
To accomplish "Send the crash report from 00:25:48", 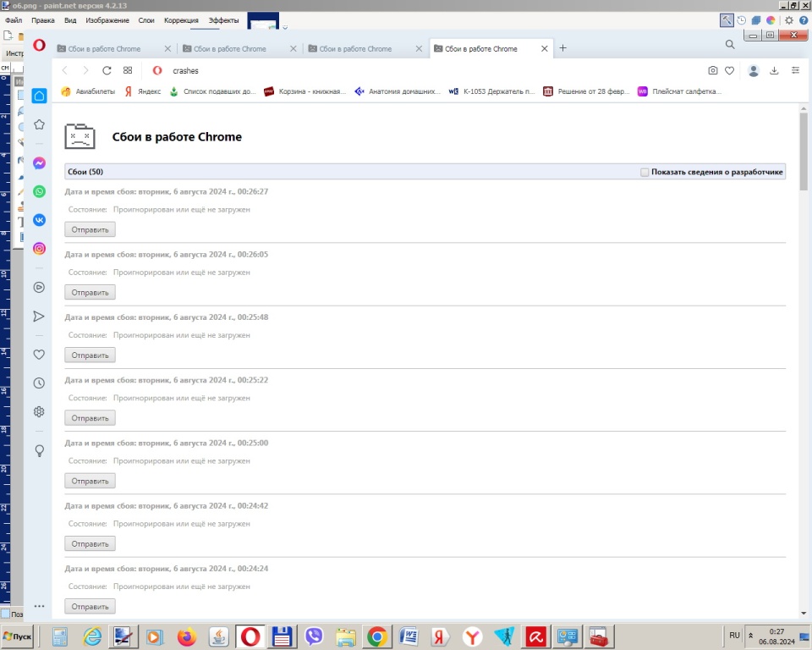I will [x=91, y=355].
